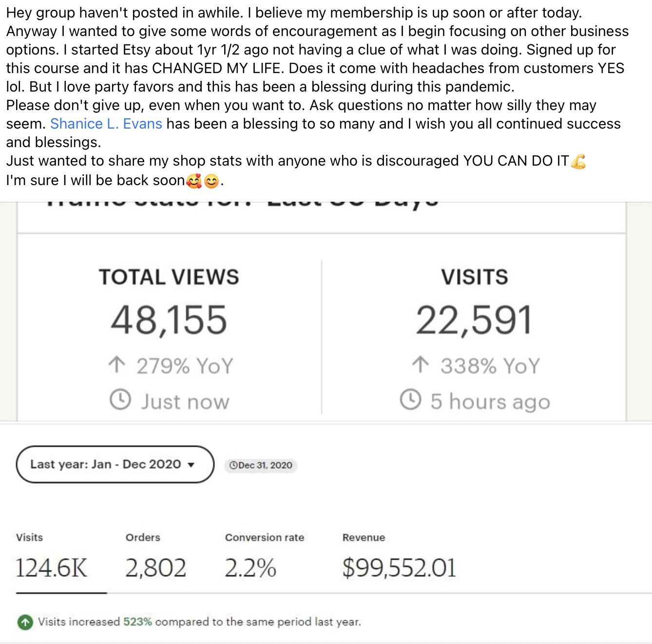Click the 523% increase text
Image resolution: width=652 pixels, height=644 pixels.
coord(137,622)
